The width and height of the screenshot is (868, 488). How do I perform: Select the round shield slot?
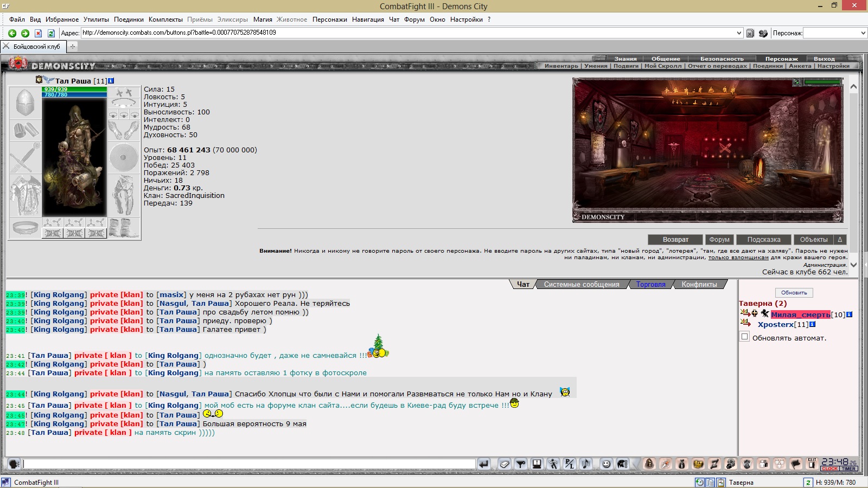124,157
